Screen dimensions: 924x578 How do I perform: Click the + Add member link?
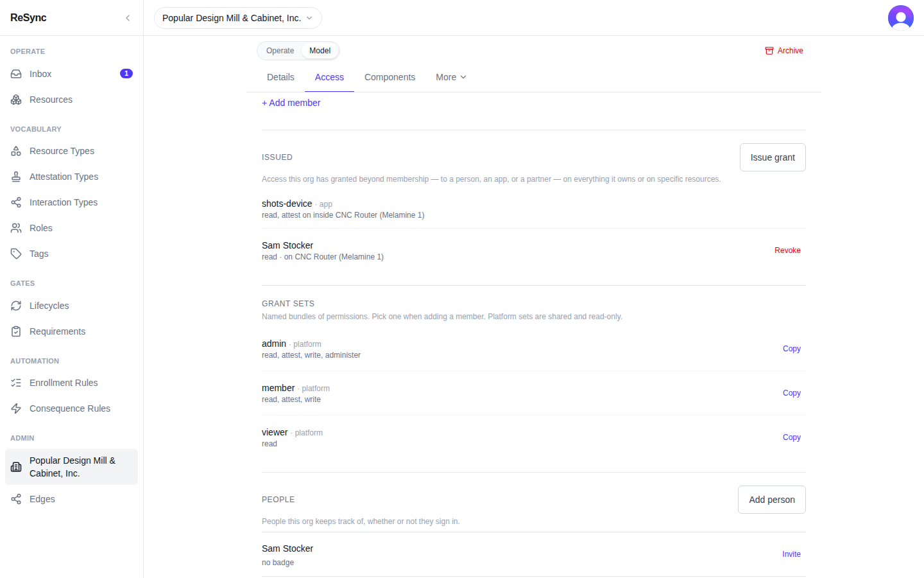pos(291,103)
